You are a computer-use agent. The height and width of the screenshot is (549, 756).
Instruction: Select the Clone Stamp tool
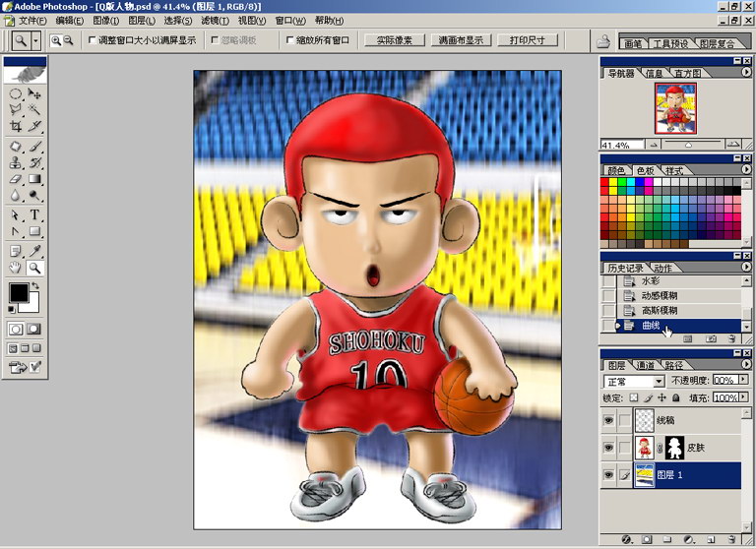[16, 162]
